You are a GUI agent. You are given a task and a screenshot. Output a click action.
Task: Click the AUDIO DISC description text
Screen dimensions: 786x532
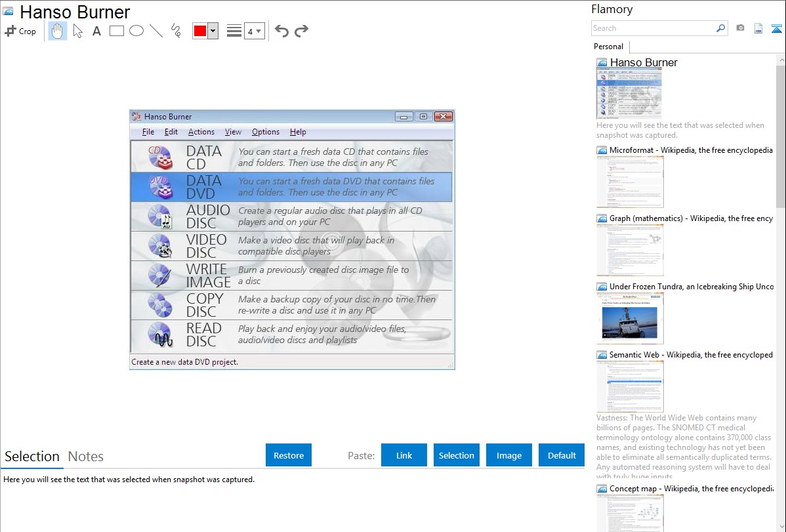[330, 216]
